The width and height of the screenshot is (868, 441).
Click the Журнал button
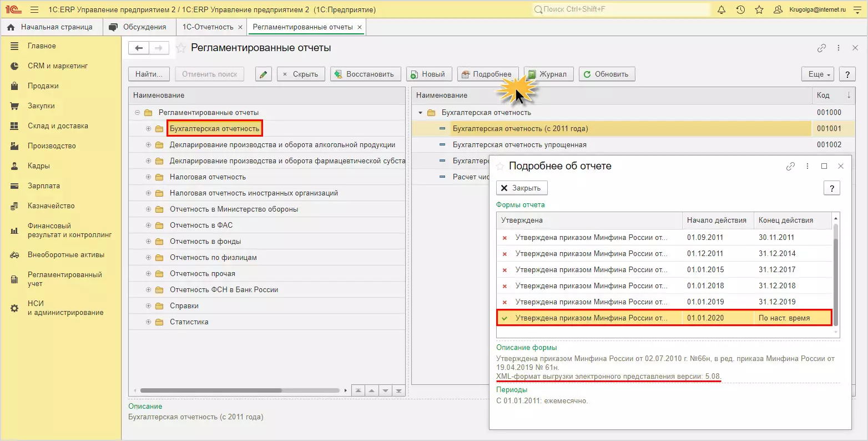[548, 74]
